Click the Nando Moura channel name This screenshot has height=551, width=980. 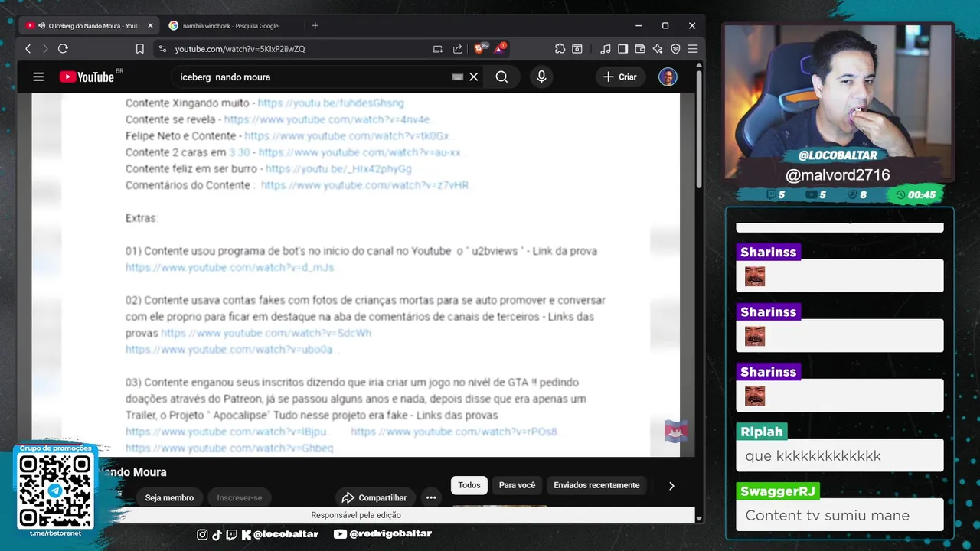tap(132, 472)
